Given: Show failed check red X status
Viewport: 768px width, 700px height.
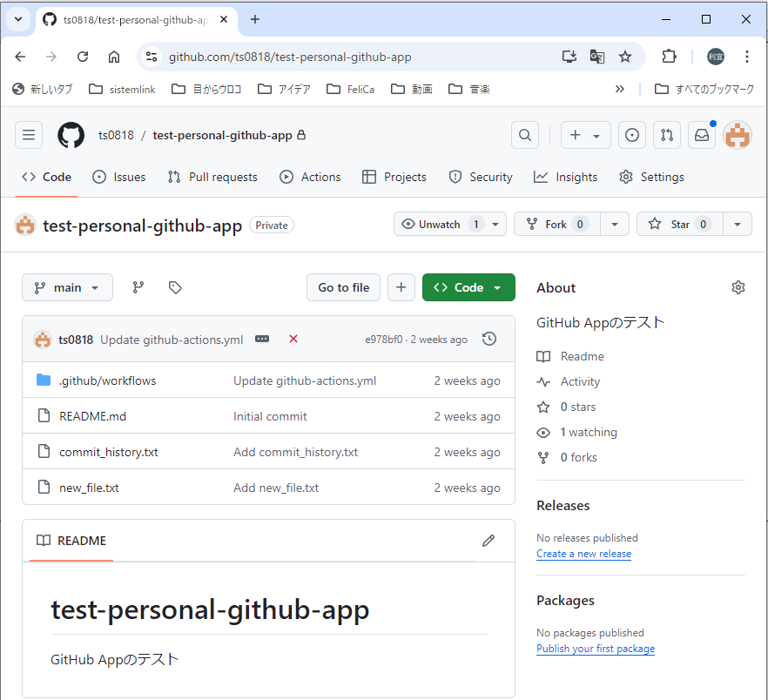Looking at the screenshot, I should 293,339.
